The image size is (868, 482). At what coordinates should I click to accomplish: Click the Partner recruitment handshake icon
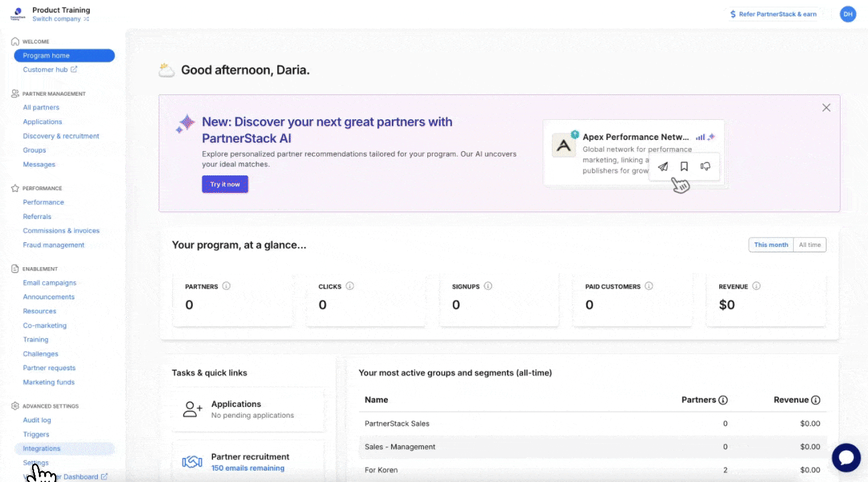193,462
